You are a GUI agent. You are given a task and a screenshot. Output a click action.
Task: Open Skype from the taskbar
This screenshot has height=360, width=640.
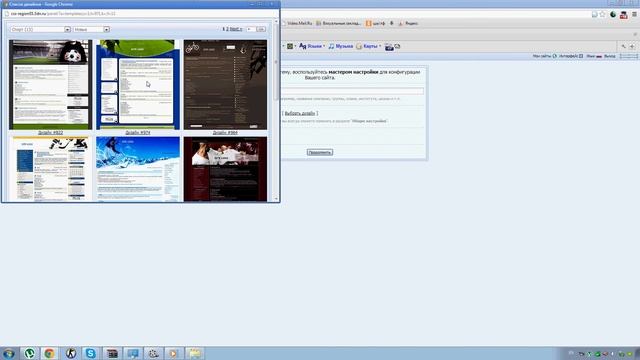91,353
